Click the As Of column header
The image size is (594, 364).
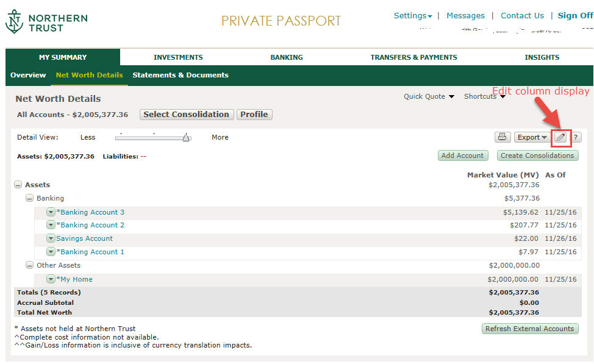[555, 175]
